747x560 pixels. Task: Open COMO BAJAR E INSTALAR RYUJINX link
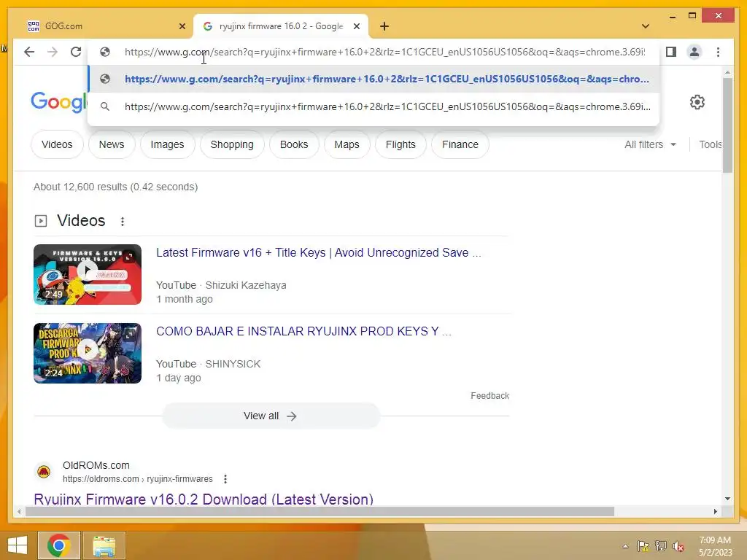pos(303,332)
